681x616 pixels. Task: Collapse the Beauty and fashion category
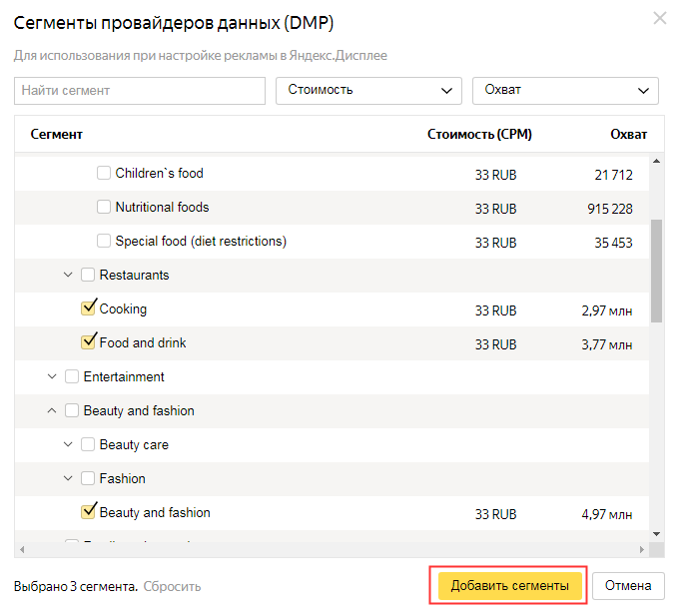click(52, 410)
